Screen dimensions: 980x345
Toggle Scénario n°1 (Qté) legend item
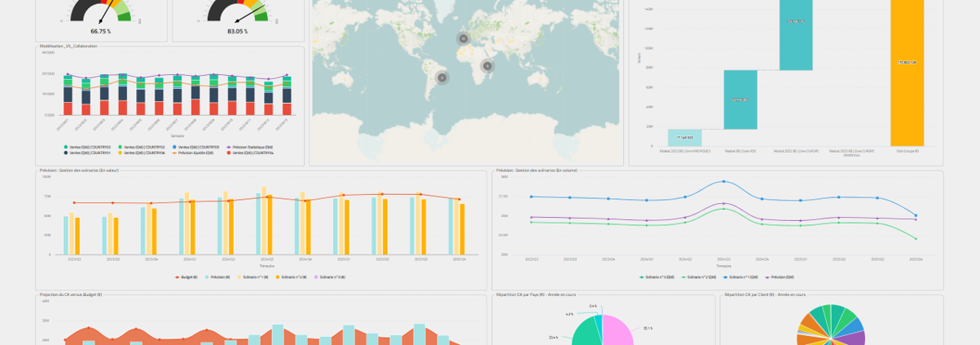pos(740,277)
